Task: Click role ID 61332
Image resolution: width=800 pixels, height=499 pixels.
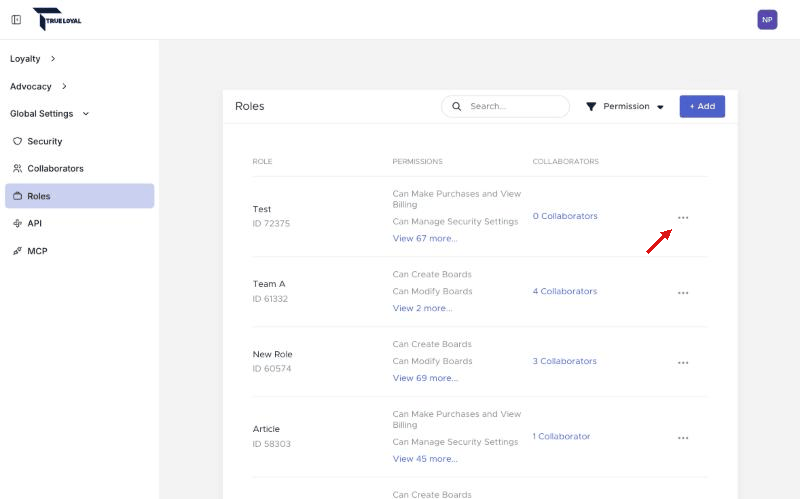Action: click(x=270, y=299)
